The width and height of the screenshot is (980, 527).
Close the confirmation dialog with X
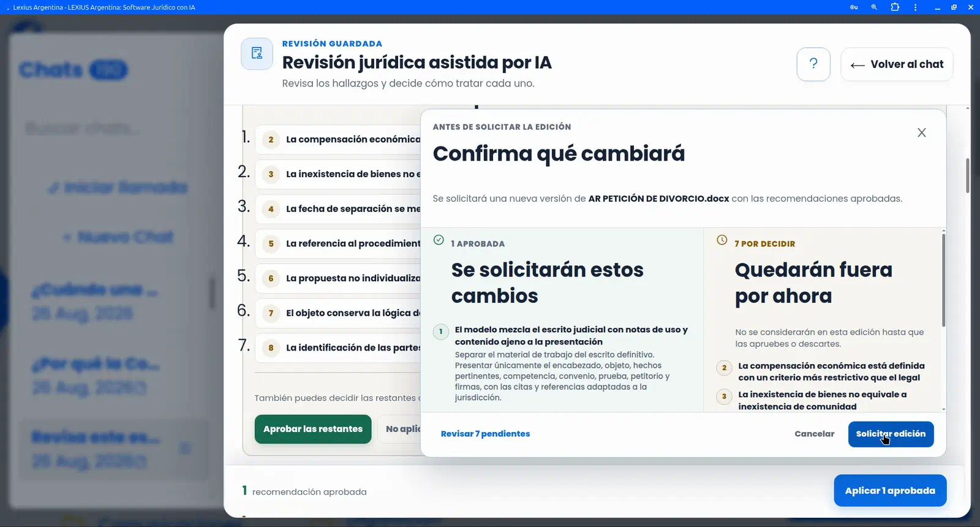(x=921, y=133)
